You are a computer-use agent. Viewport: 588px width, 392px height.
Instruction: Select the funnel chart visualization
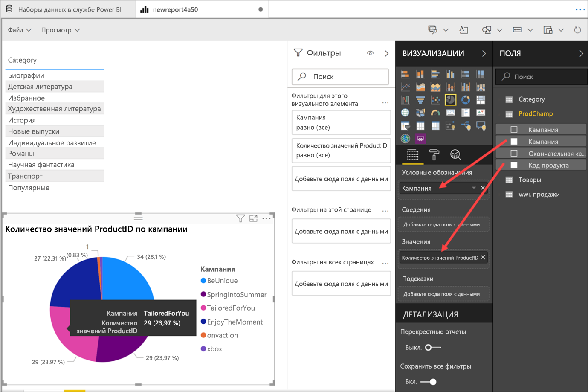[x=420, y=100]
